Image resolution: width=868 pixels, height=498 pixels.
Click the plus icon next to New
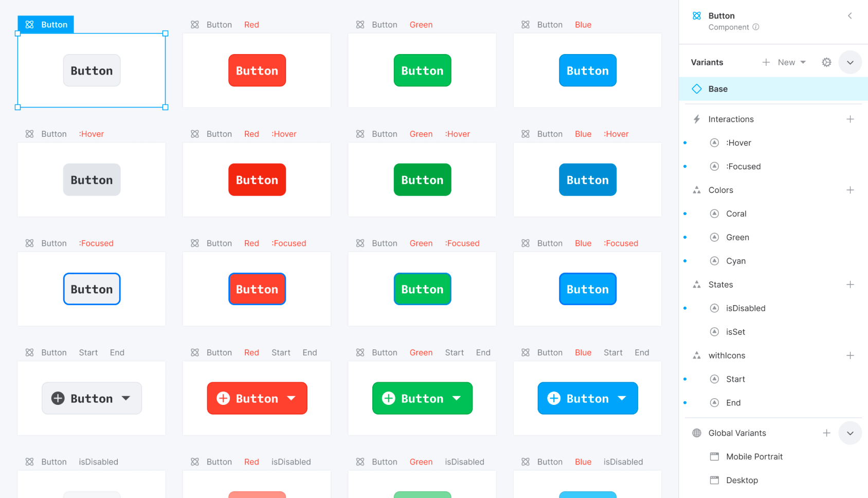(x=766, y=62)
